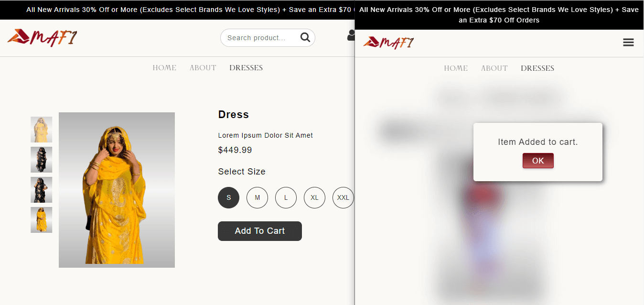Pick size L option
Screen dimensions: 644x305
[286, 197]
